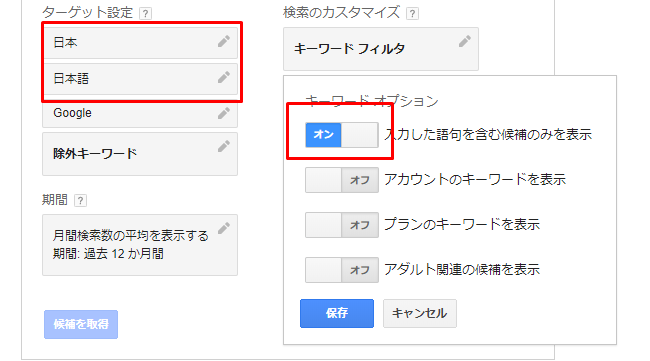Select the 日本 location setting row
The width and height of the screenshot is (650, 361).
[x=140, y=43]
